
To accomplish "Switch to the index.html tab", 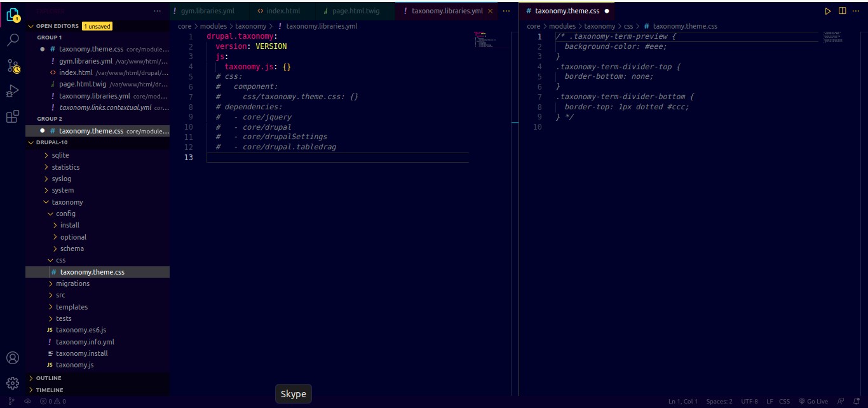I will (x=284, y=11).
